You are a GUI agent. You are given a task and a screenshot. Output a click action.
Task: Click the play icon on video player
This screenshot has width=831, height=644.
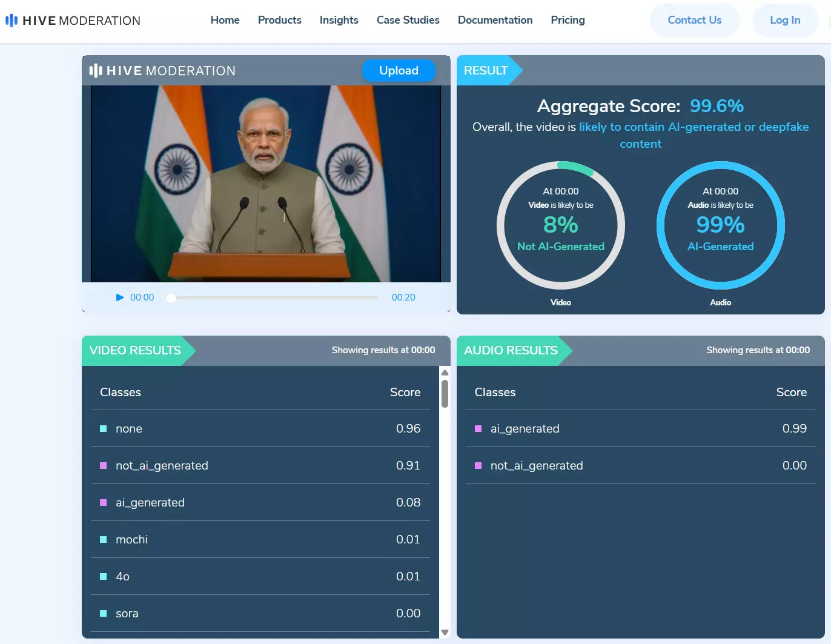click(x=120, y=297)
